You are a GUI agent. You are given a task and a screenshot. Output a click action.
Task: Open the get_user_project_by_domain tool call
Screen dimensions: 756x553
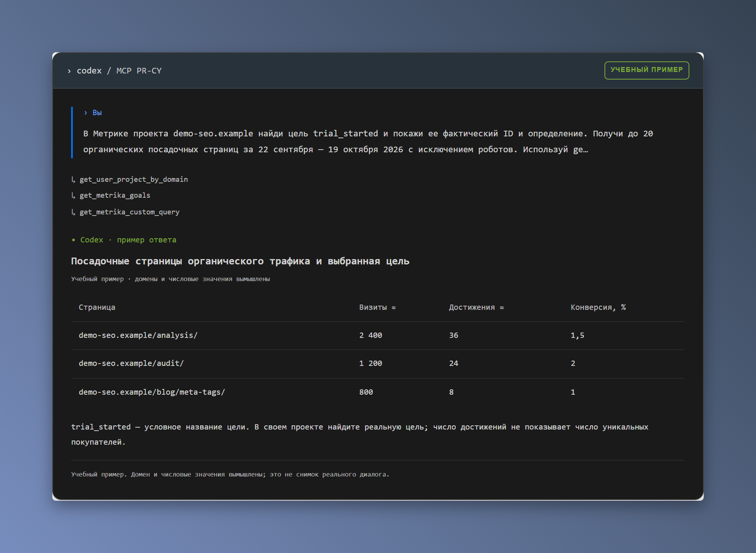(x=134, y=180)
